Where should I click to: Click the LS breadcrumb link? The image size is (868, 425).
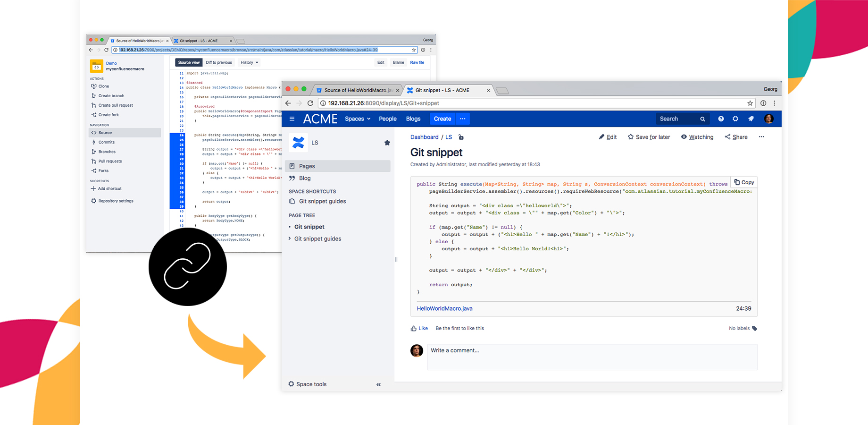tap(449, 137)
